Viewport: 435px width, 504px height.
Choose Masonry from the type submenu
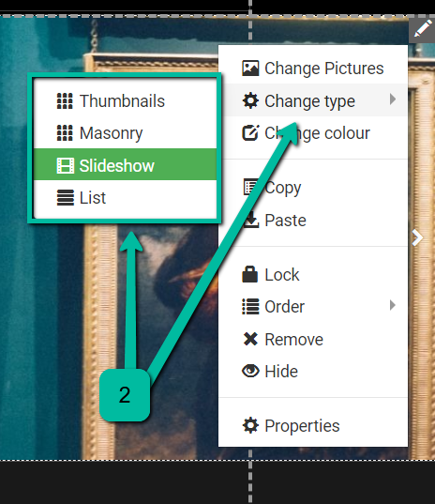click(126, 133)
